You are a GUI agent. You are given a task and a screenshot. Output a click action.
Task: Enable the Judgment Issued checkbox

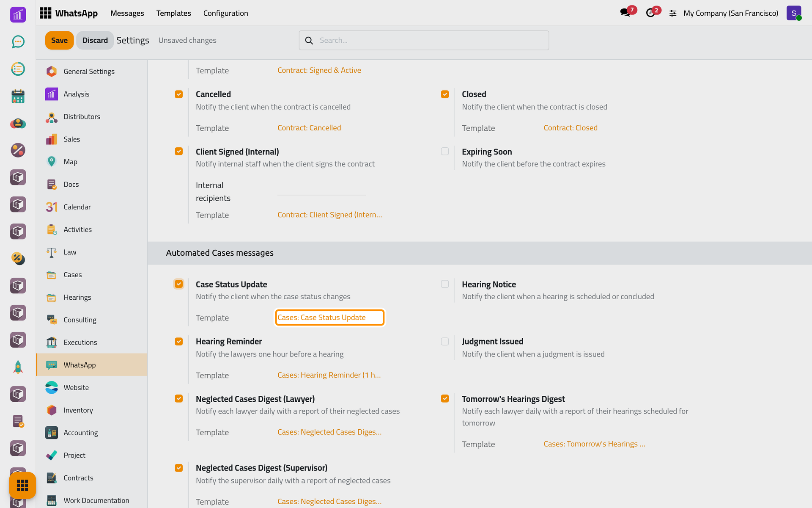click(x=445, y=341)
